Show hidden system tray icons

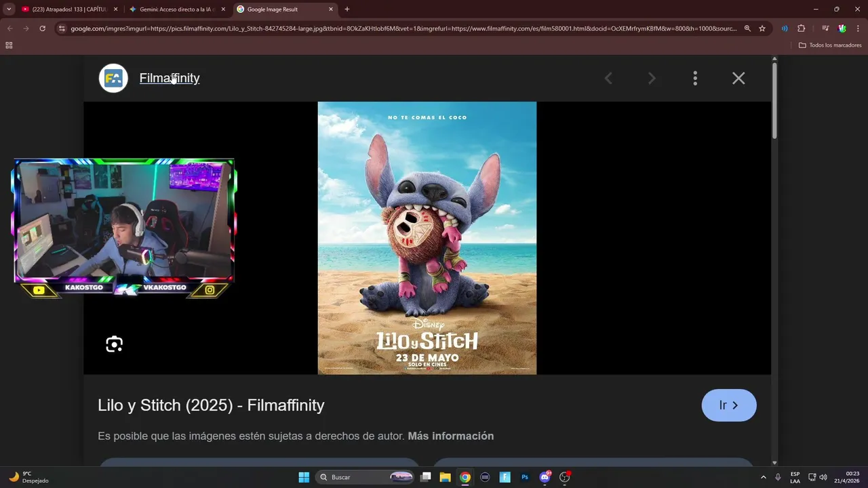point(764,477)
